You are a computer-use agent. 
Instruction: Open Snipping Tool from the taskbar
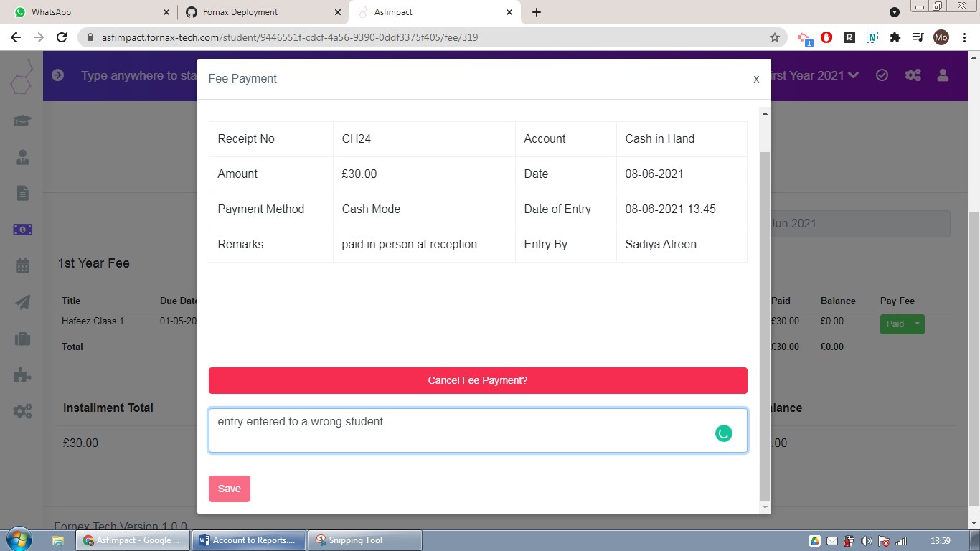(x=365, y=540)
